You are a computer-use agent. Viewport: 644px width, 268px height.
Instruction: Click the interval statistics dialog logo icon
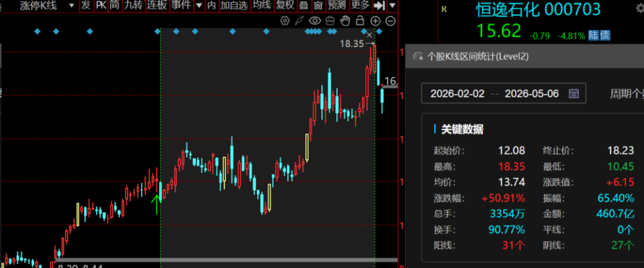(x=418, y=56)
